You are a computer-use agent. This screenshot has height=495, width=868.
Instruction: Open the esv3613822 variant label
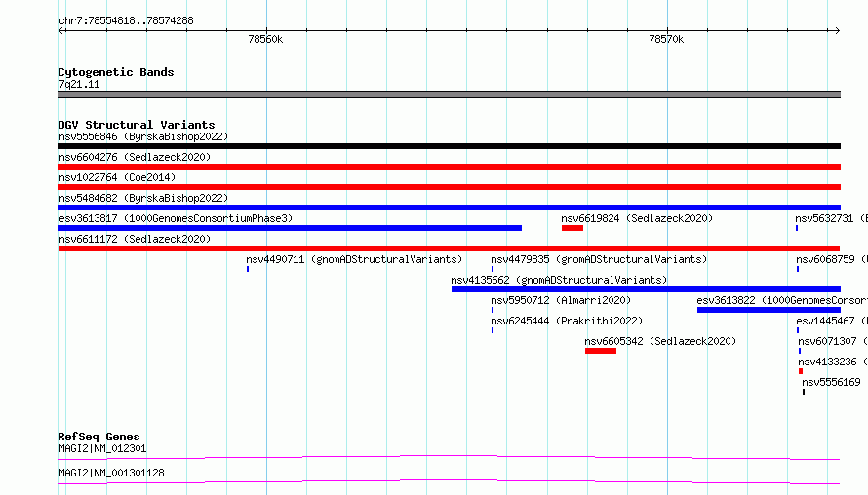(x=782, y=300)
